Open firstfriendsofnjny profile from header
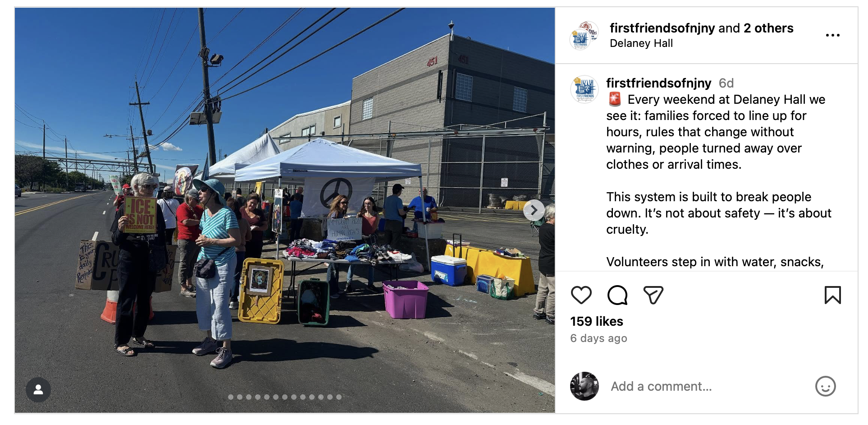The image size is (868, 425). [x=662, y=28]
